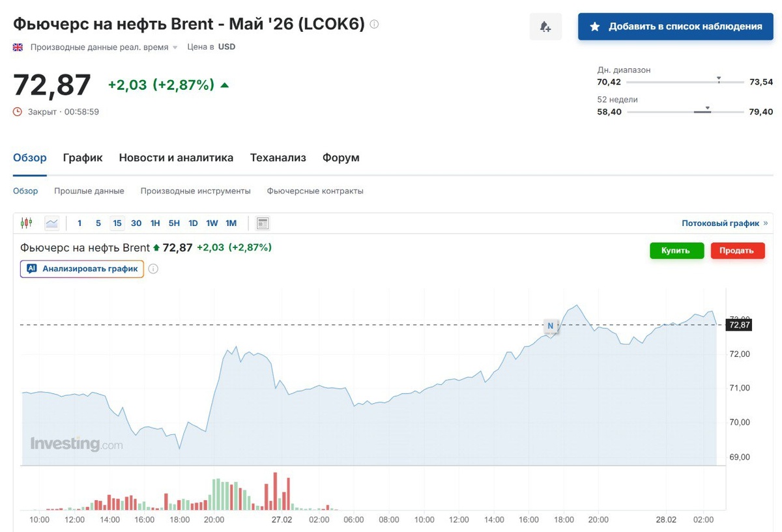Click the clock icon near Закрыт
Viewport: 782px width, 532px height.
[x=18, y=112]
